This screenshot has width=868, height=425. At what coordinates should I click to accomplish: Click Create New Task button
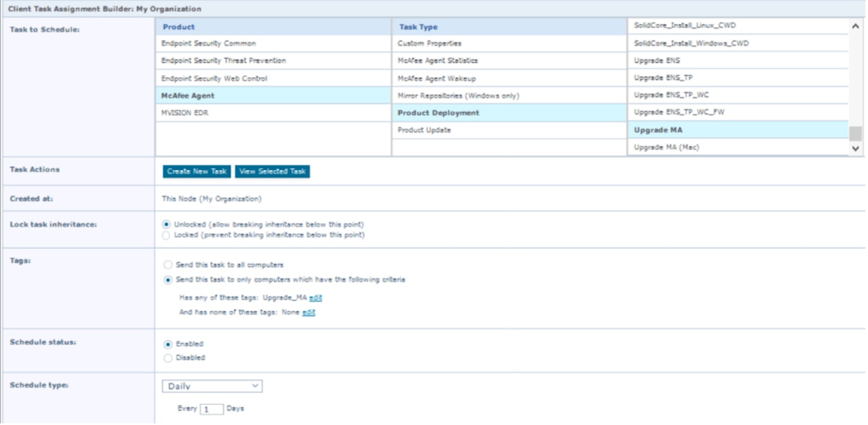197,172
